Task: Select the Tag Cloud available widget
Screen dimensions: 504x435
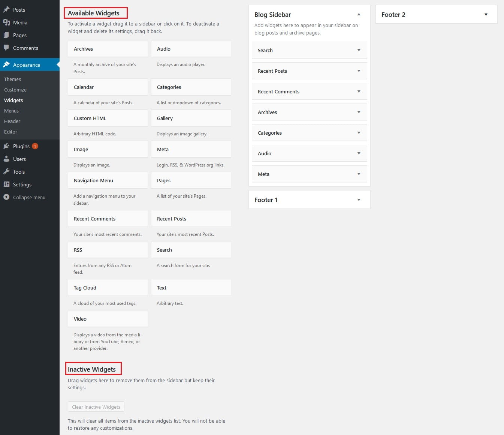Action: [x=108, y=288]
